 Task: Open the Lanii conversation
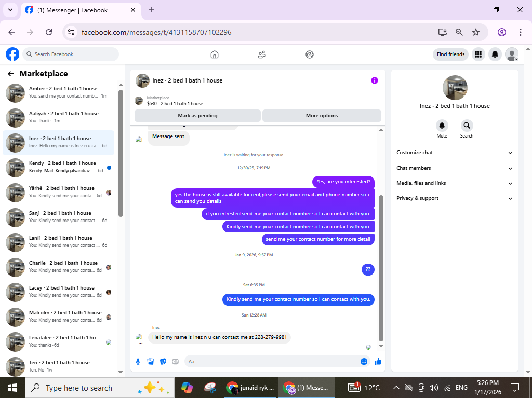pos(58,242)
